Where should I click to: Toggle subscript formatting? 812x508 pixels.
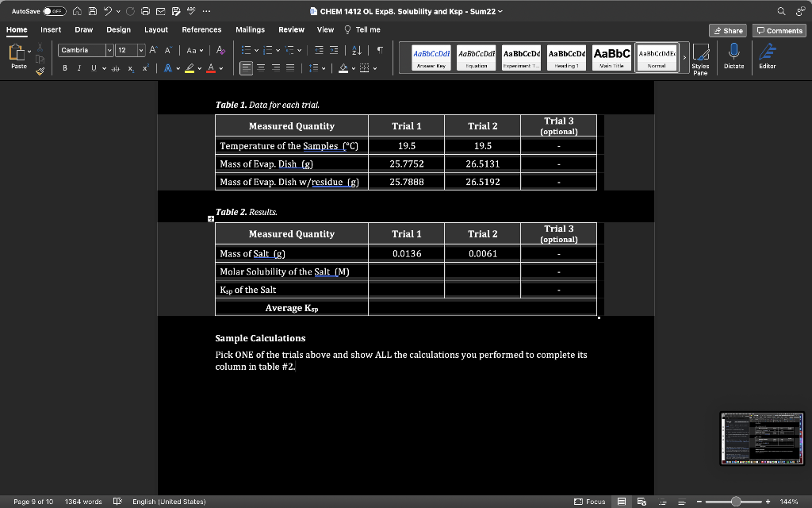(131, 68)
